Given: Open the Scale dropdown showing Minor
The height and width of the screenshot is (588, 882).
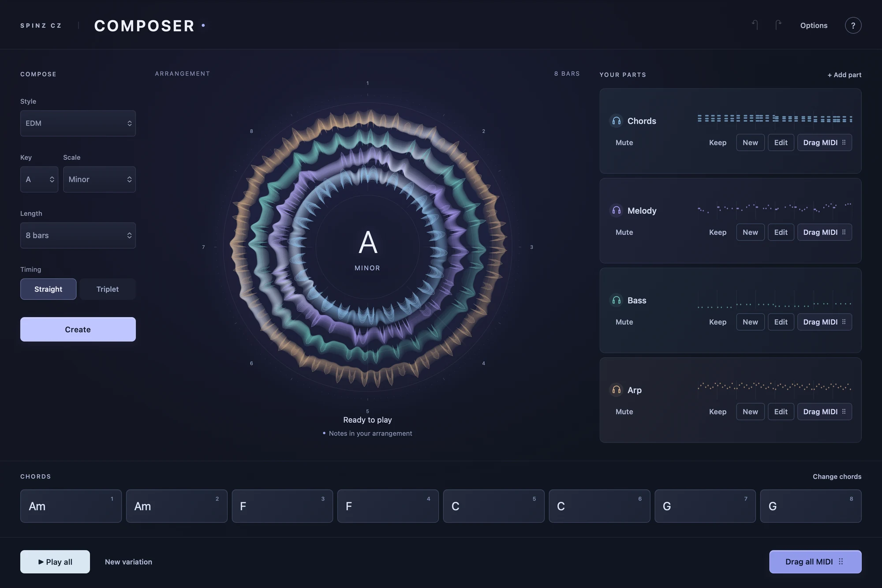Looking at the screenshot, I should coord(99,179).
